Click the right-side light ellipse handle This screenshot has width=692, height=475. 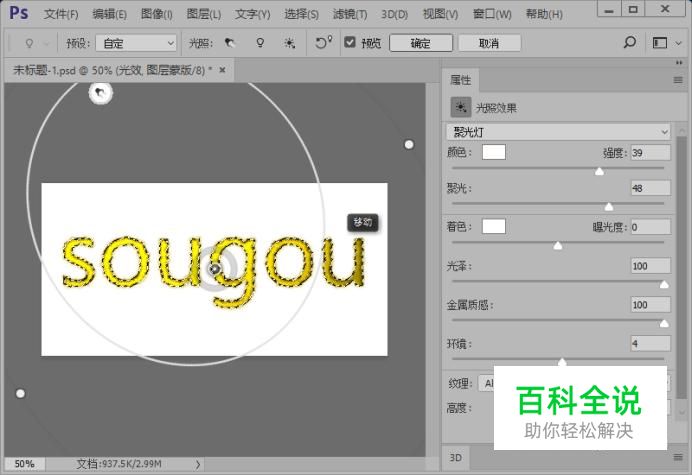409,144
